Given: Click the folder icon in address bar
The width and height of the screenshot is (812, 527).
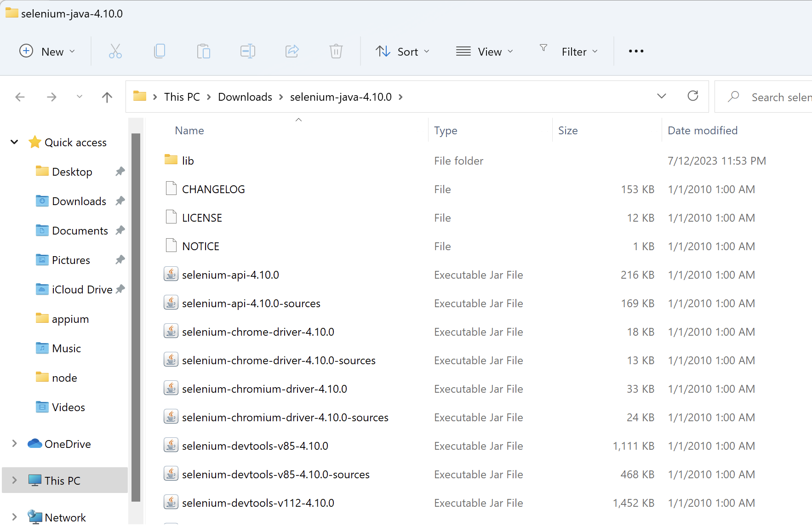Looking at the screenshot, I should pos(140,96).
